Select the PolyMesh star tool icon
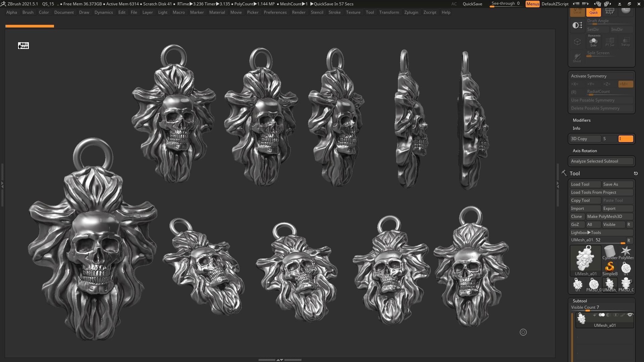644x362 pixels. tap(626, 252)
